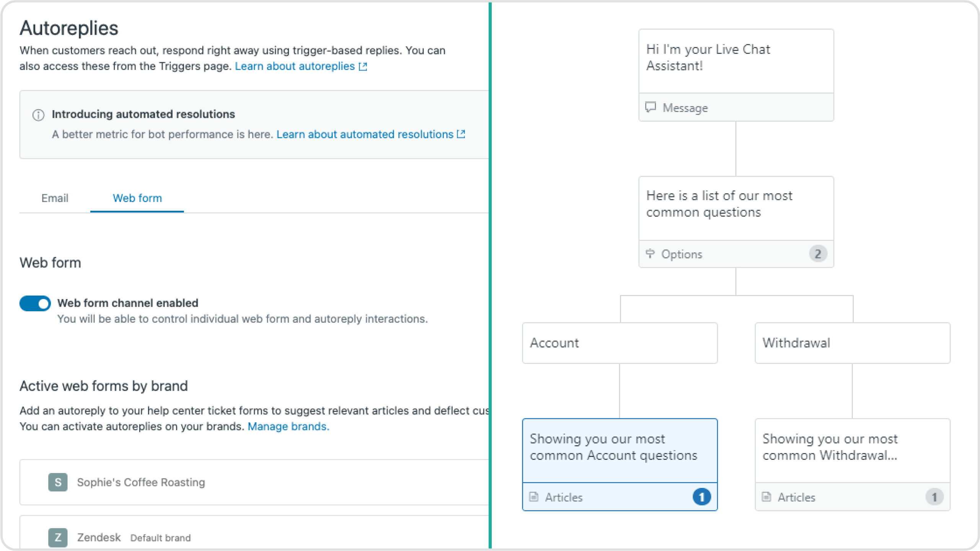The width and height of the screenshot is (980, 551).
Task: Toggle the Web form channel enabled switch
Action: point(36,303)
